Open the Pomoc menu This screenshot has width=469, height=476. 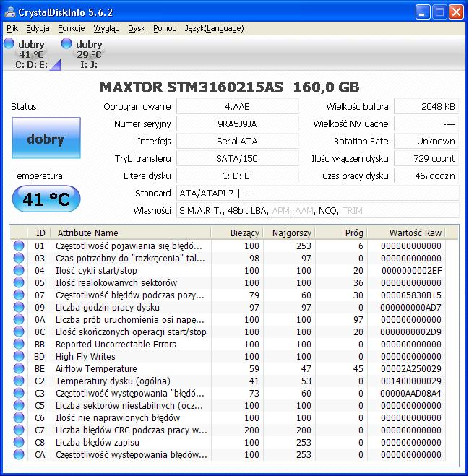[x=165, y=28]
